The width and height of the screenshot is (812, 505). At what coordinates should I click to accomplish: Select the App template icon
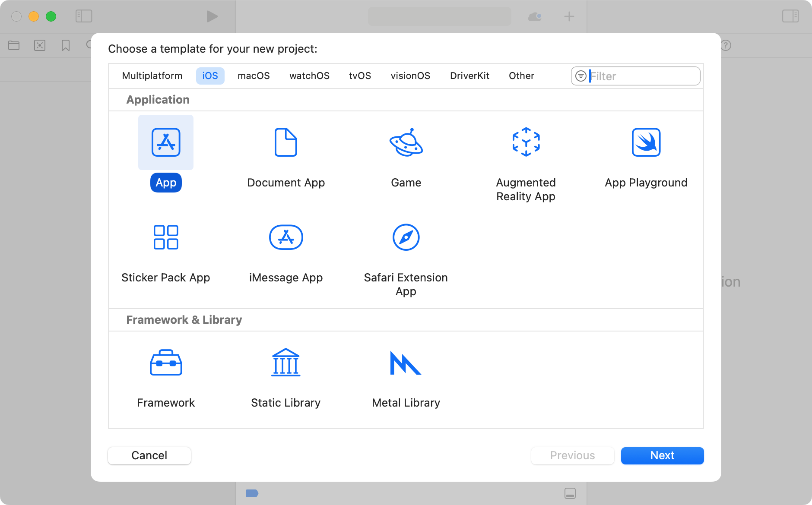click(166, 142)
